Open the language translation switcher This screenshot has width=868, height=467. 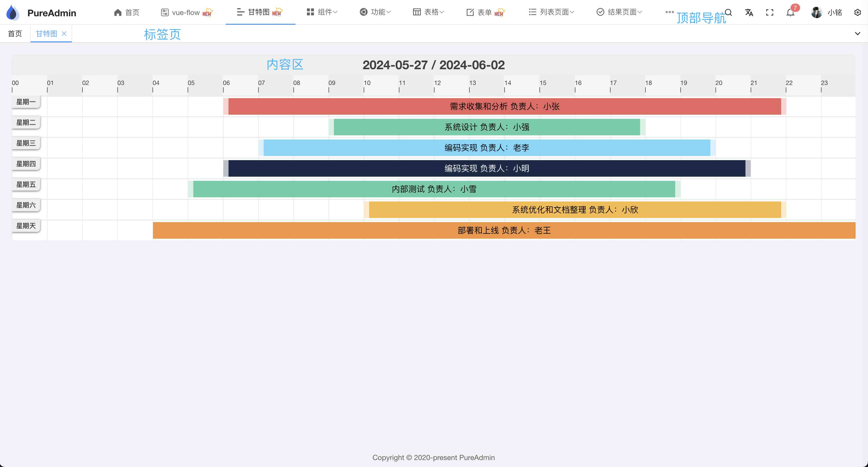[749, 12]
